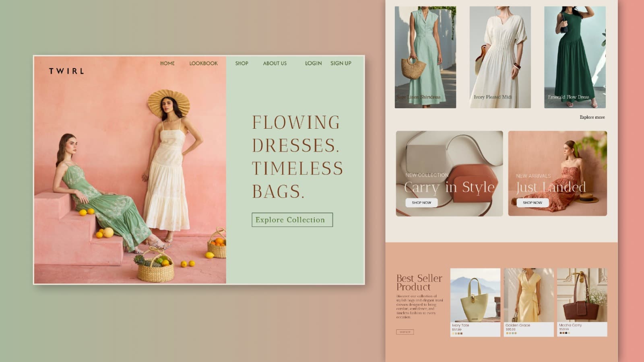Image resolution: width=644 pixels, height=362 pixels.
Task: Click the Ivory Tote product name
Action: pyautogui.click(x=460, y=325)
